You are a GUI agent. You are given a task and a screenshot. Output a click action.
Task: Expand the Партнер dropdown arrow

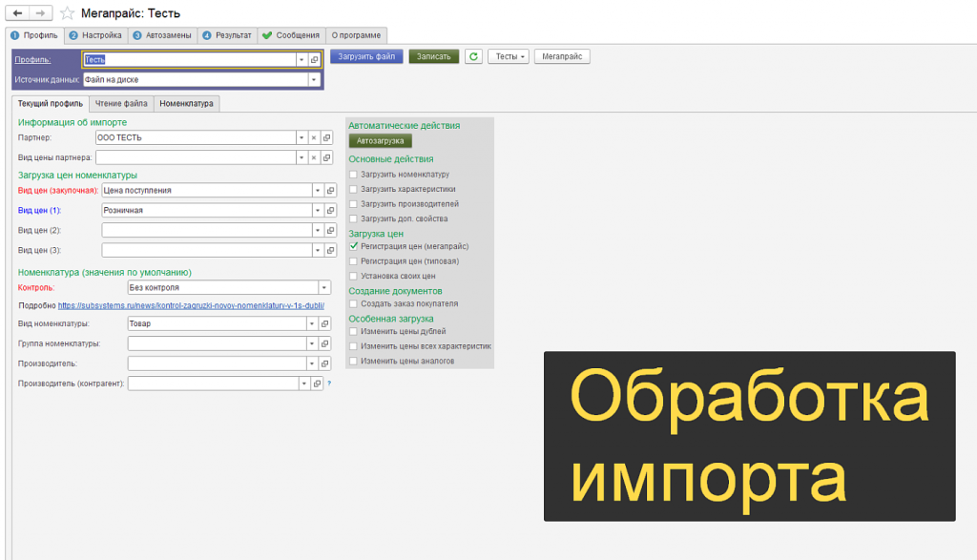coord(301,137)
